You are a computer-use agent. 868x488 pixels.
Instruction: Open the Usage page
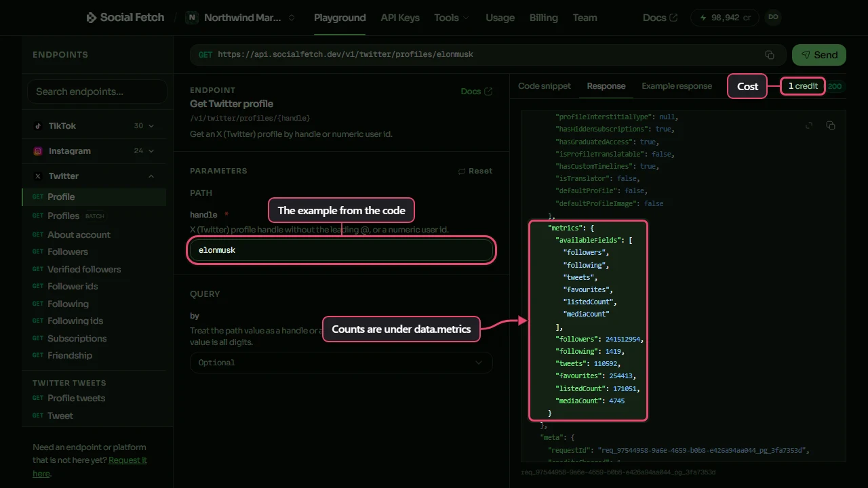[x=500, y=18]
